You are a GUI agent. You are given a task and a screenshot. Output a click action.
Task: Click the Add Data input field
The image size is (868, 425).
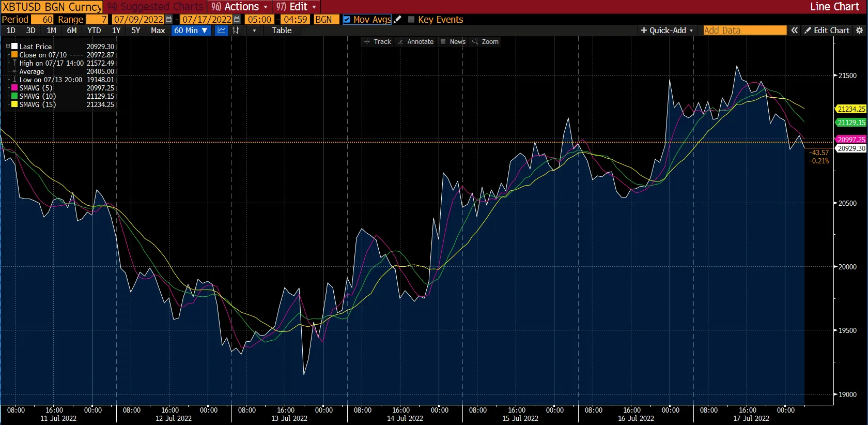pyautogui.click(x=745, y=31)
